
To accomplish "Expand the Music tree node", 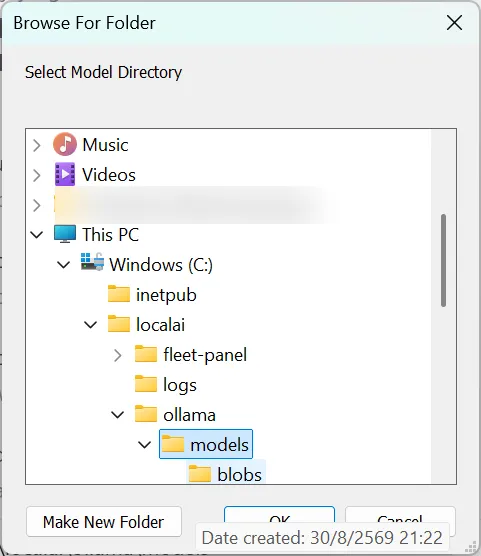I will [x=37, y=145].
